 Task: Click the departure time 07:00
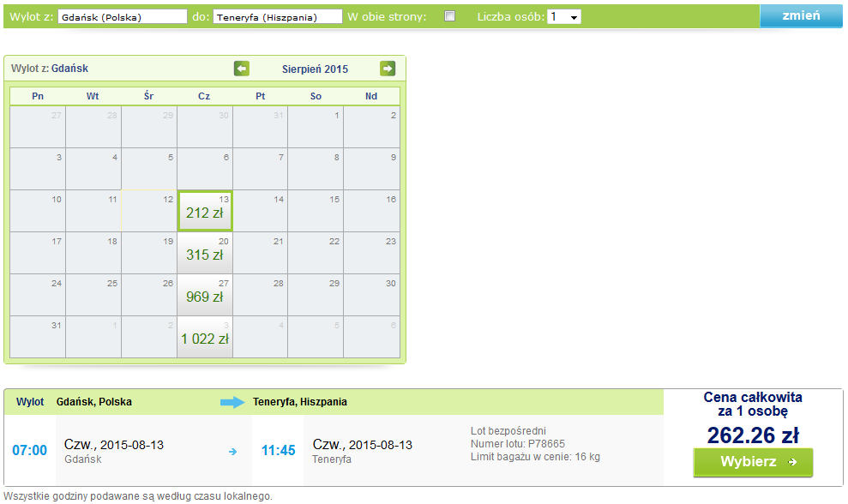click(x=30, y=451)
